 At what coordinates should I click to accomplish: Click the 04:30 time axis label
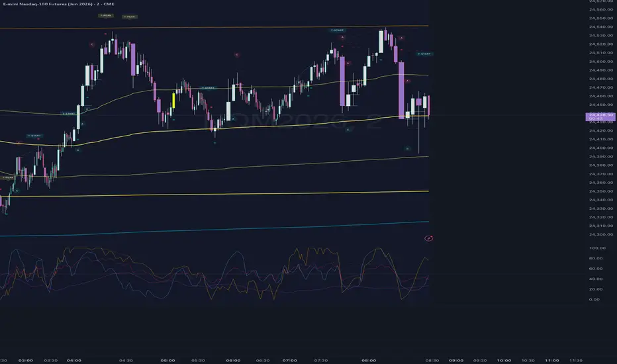[126, 360]
